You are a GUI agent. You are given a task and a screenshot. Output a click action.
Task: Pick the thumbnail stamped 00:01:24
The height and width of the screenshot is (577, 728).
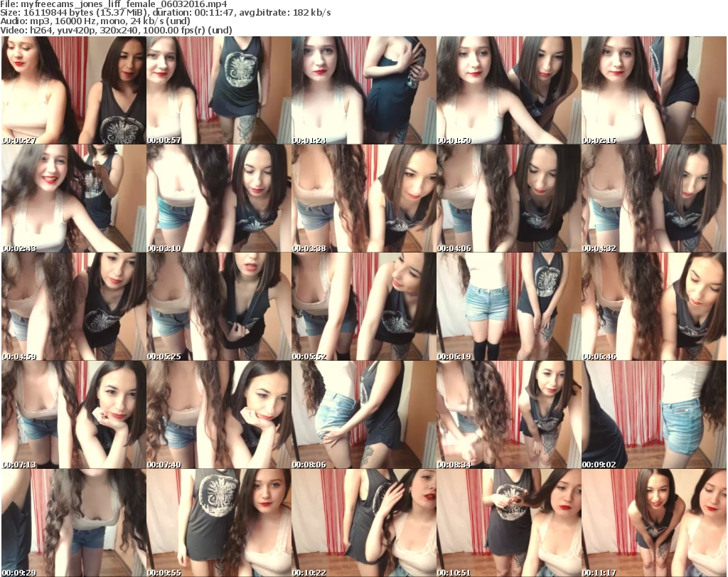(x=363, y=90)
